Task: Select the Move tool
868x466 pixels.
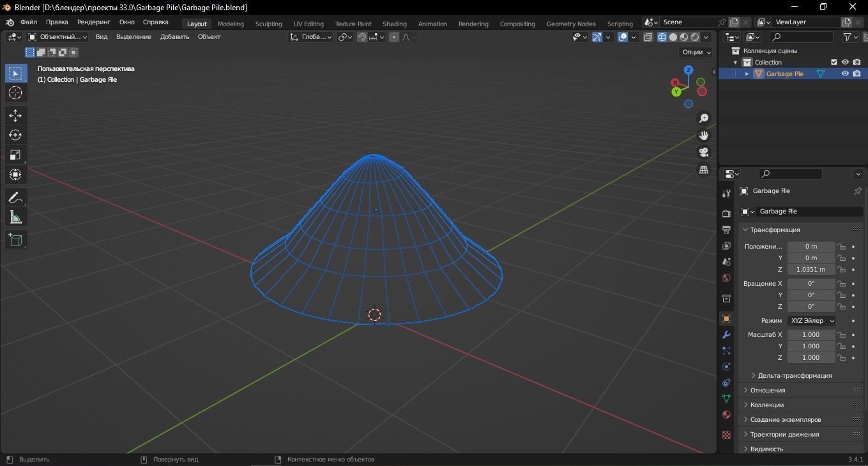Action: pyautogui.click(x=15, y=116)
